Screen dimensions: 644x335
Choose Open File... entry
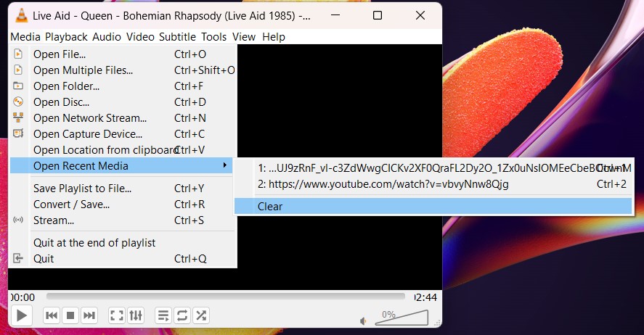point(123,54)
